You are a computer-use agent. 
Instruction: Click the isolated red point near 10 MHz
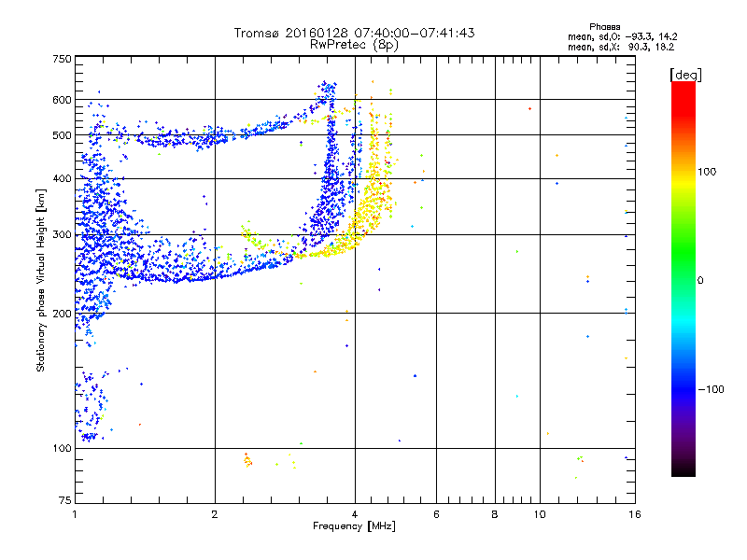click(529, 109)
